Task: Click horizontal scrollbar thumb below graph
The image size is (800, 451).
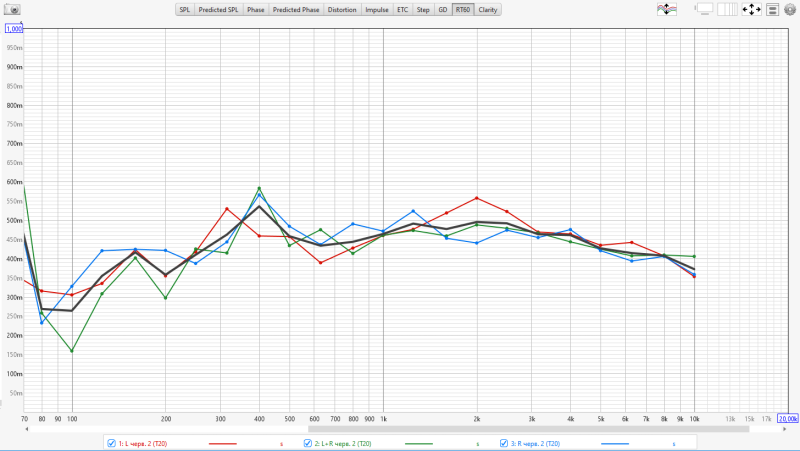Action: pyautogui.click(x=528, y=429)
